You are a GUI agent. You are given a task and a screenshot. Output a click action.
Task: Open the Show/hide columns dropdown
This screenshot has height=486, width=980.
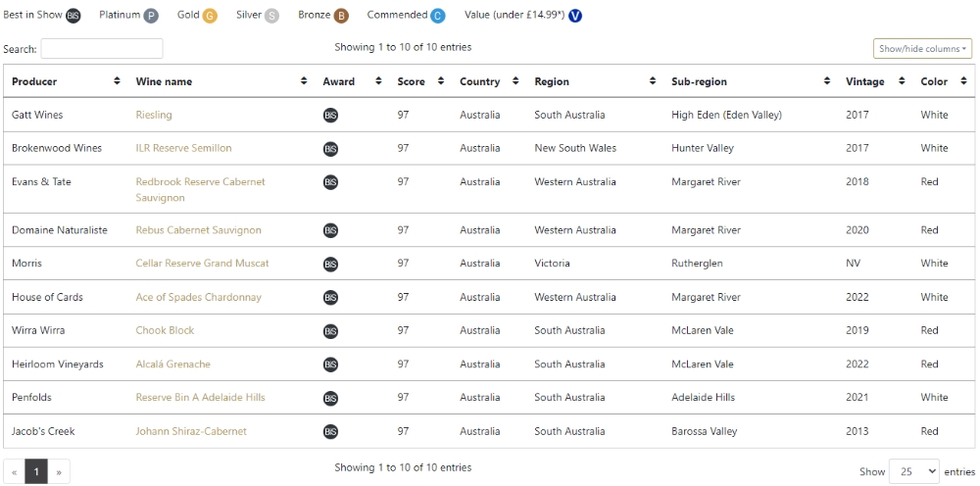922,49
